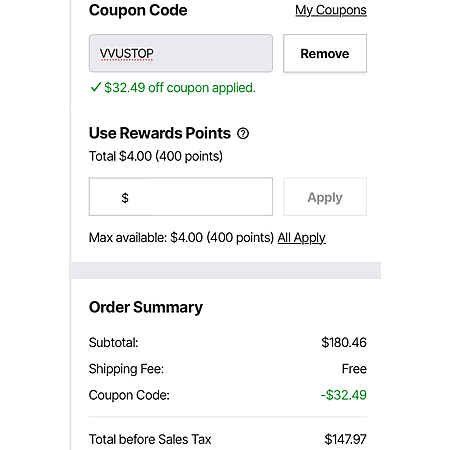Image resolution: width=450 pixels, height=450 pixels.
Task: Click the Total before Sales Tax $147.97
Action: (345, 439)
